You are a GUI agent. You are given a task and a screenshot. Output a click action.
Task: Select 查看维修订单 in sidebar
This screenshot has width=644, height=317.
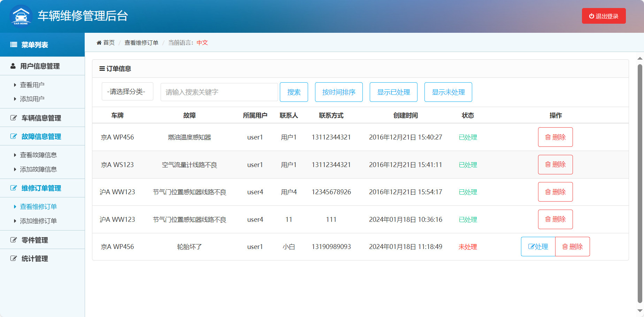(38, 206)
